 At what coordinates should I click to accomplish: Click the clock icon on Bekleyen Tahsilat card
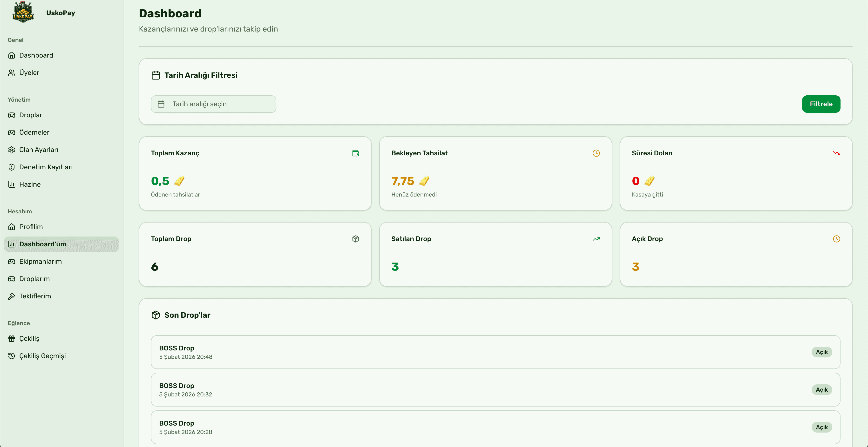click(x=596, y=153)
